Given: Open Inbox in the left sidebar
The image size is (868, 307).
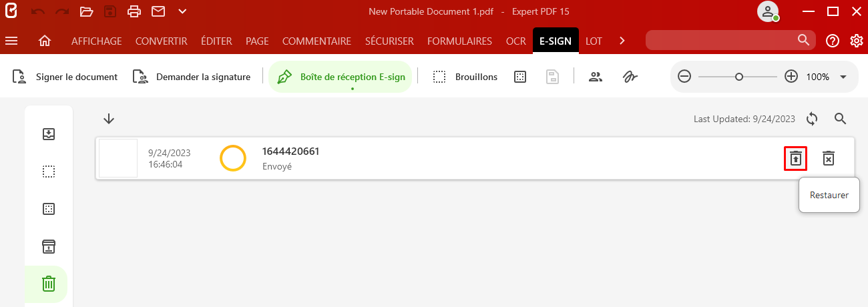Looking at the screenshot, I should (49, 134).
